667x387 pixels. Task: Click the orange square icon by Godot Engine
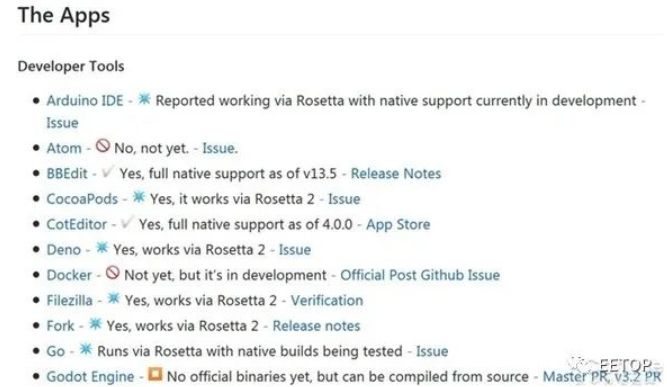(155, 374)
